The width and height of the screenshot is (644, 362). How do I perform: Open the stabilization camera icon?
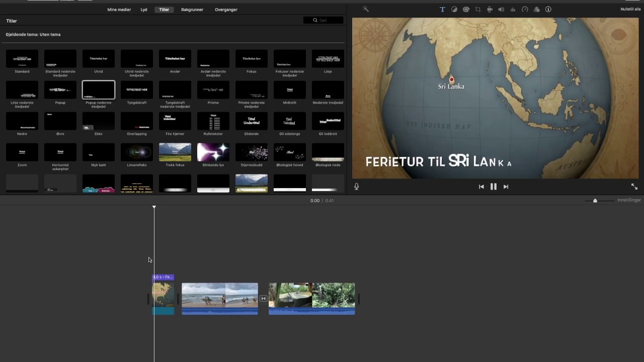490,9
